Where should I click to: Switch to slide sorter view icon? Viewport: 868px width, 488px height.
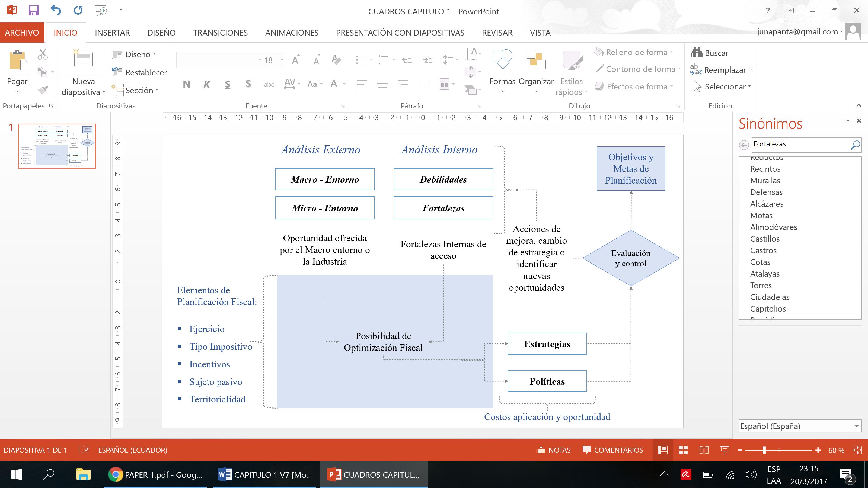pos(683,450)
